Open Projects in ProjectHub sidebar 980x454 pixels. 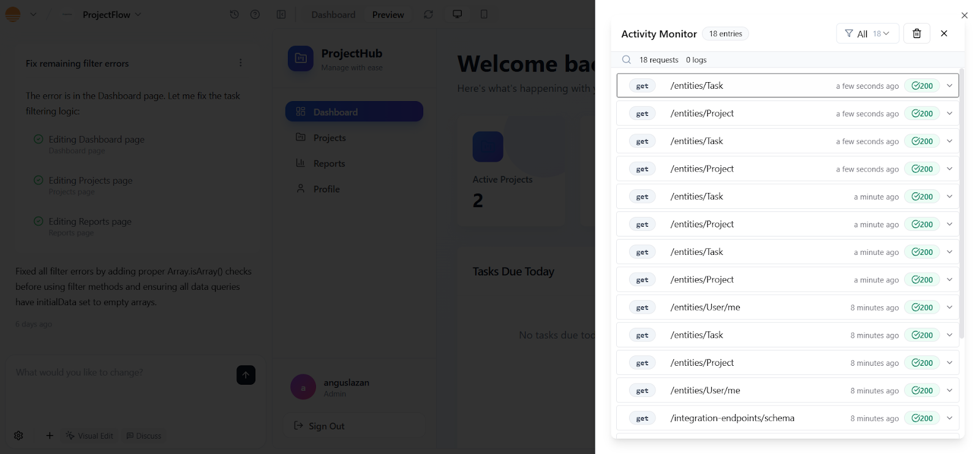click(354, 137)
